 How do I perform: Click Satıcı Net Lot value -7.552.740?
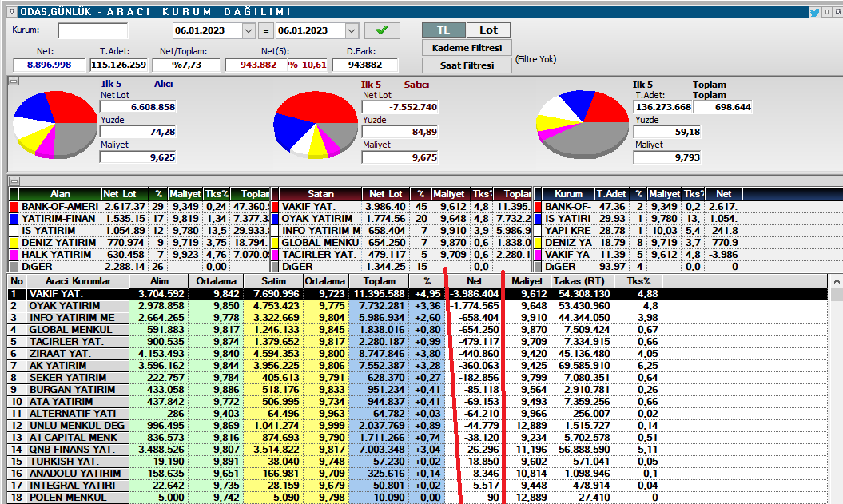400,107
